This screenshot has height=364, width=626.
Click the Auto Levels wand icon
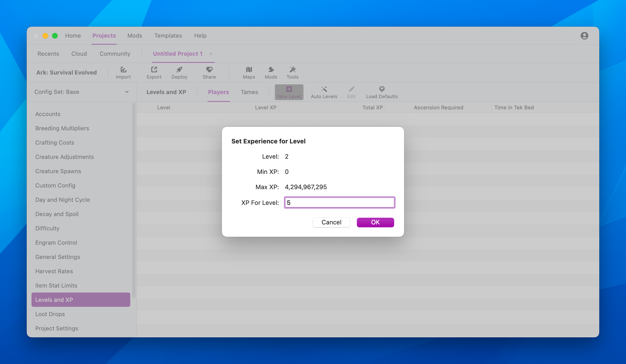point(324,89)
